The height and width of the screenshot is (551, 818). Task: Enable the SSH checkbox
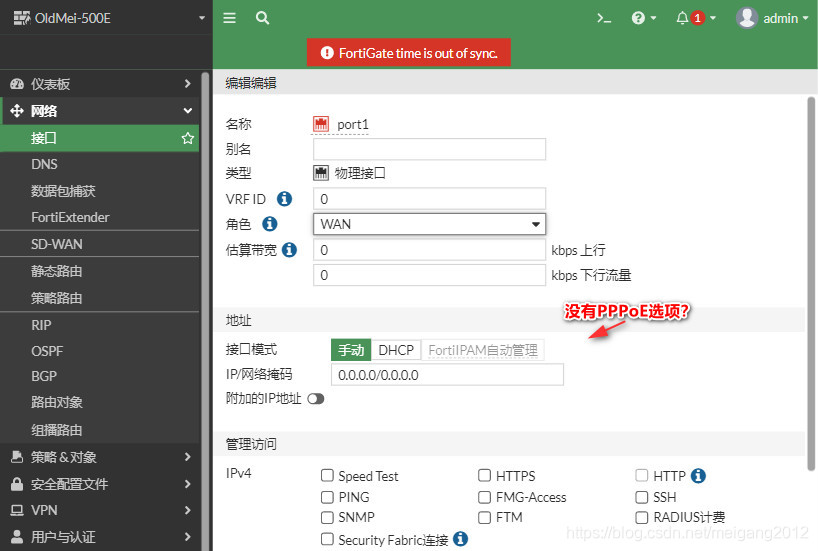[x=641, y=497]
